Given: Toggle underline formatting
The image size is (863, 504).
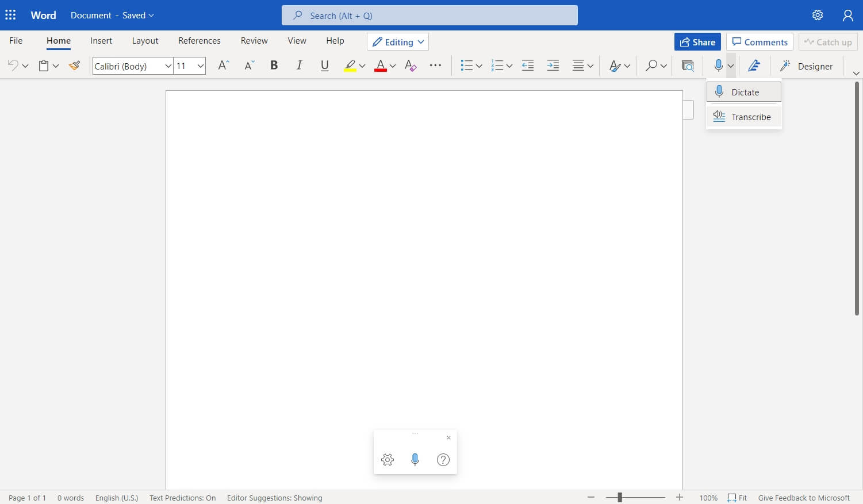Looking at the screenshot, I should pyautogui.click(x=325, y=66).
